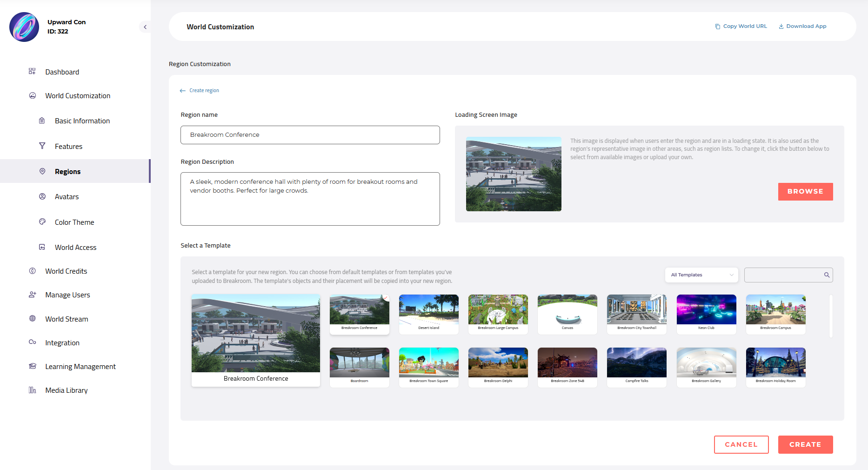This screenshot has height=470, width=868.
Task: Click the Integration icon in the sidebar
Action: tap(33, 342)
